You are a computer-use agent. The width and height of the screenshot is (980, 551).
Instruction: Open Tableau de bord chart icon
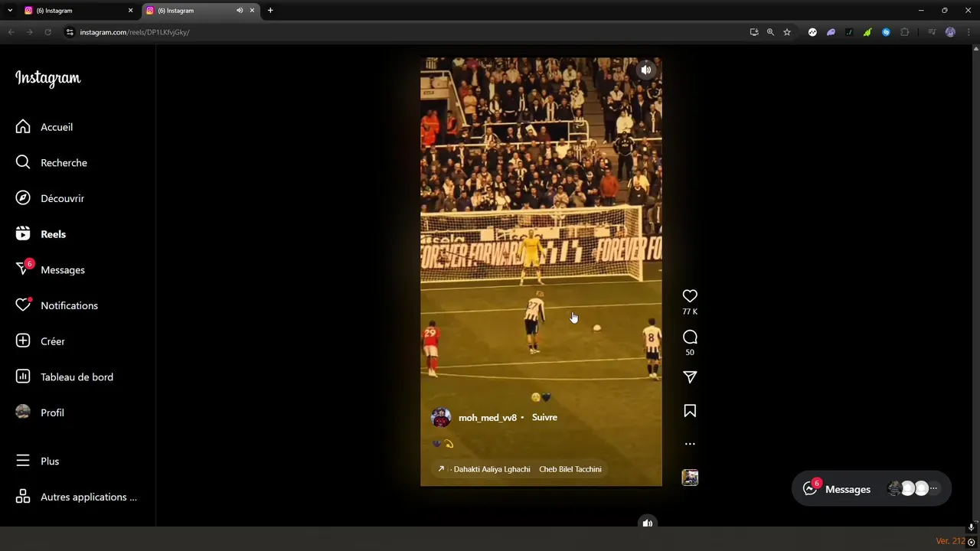(23, 377)
